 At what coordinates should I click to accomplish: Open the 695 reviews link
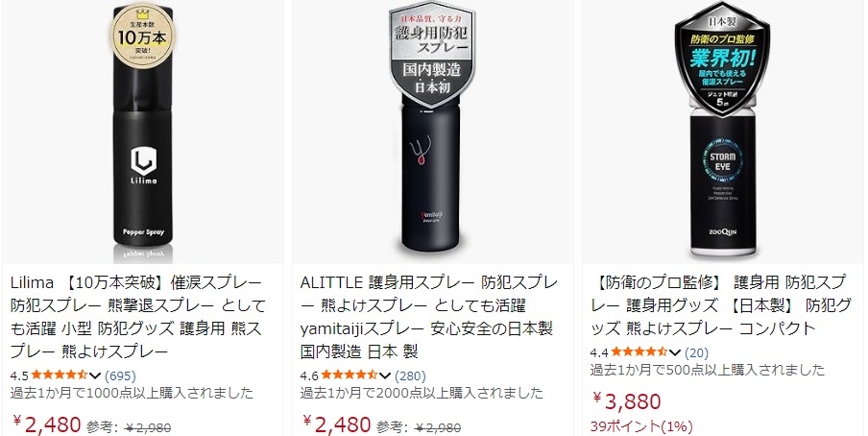120,375
